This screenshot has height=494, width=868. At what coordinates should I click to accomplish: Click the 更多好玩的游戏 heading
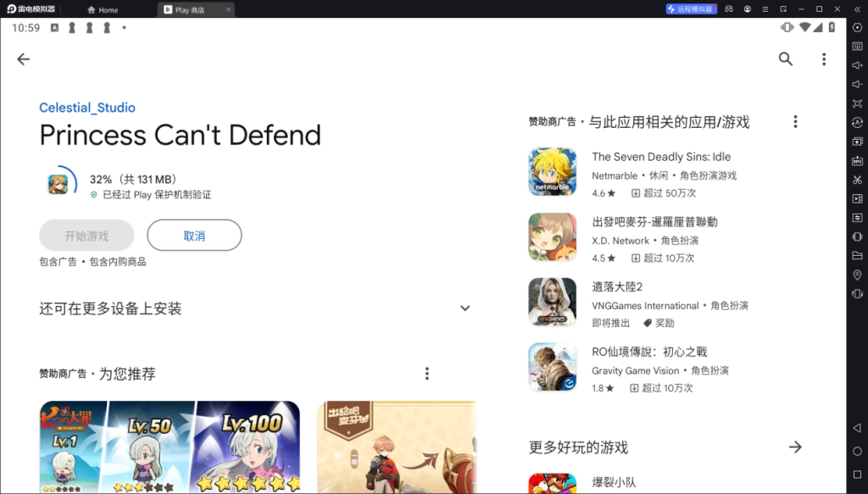[x=578, y=447]
